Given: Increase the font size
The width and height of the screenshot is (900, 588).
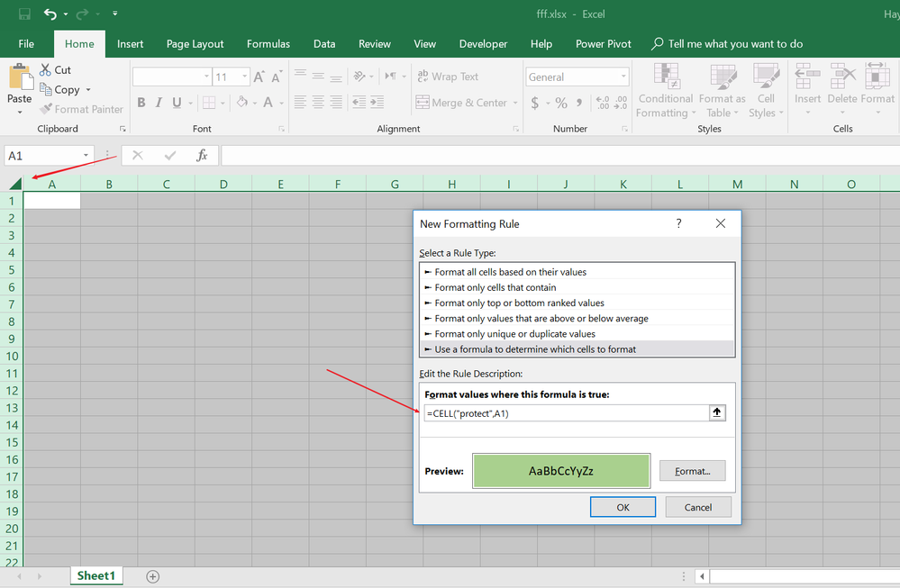Looking at the screenshot, I should click(x=259, y=77).
